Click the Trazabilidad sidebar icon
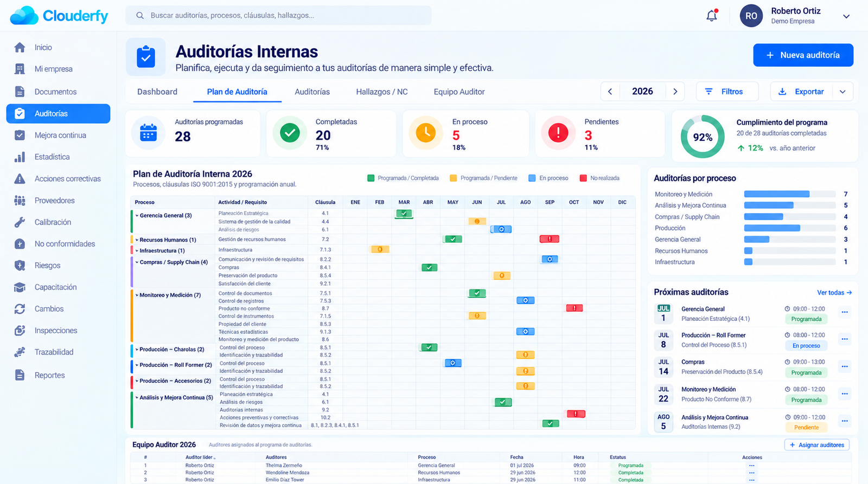Screen dimensions: 868x484 20,352
